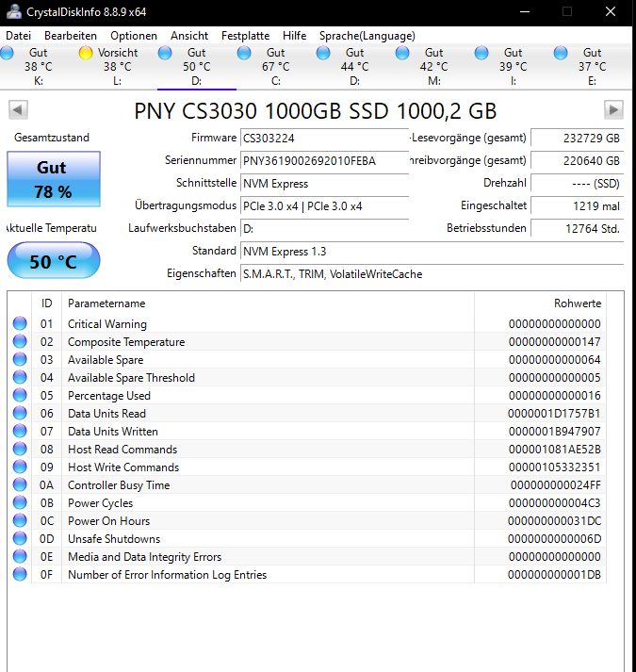The width and height of the screenshot is (636, 672).
Task: Open the Festplatte menu
Action: click(245, 36)
